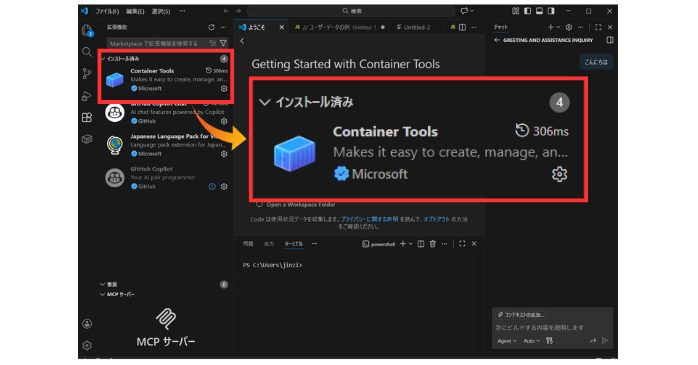This screenshot has width=698, height=365.
Task: Click the GitHub Copilot info icon
Action: 212,187
